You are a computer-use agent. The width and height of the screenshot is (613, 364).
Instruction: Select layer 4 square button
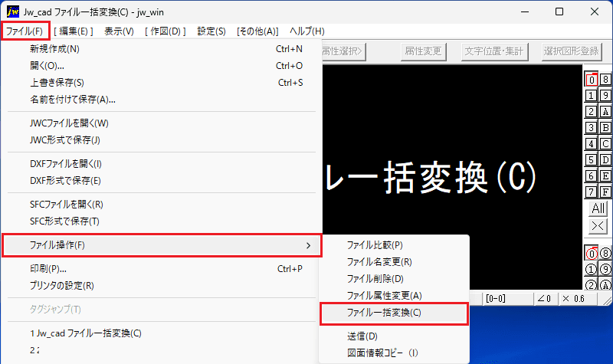(x=591, y=143)
